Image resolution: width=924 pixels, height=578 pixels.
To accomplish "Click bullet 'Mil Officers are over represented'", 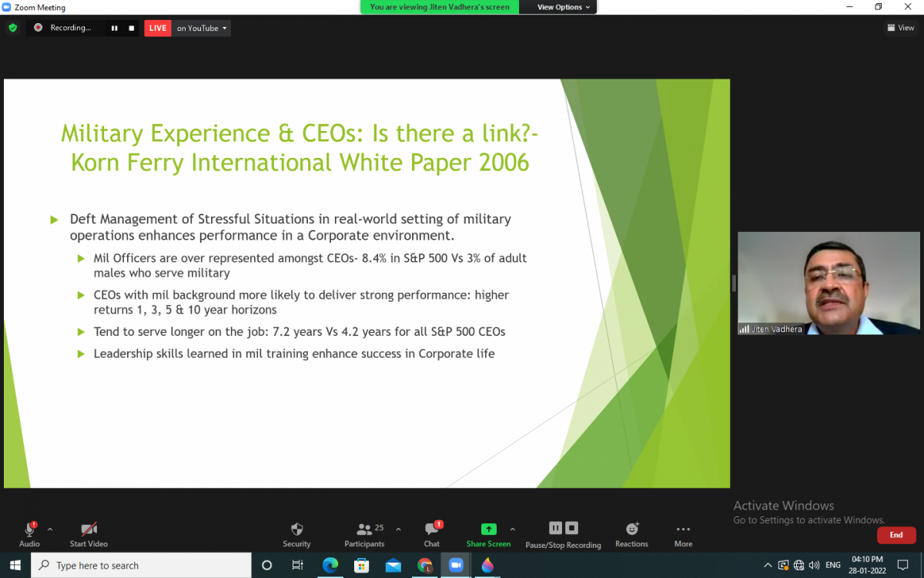I will [x=310, y=265].
